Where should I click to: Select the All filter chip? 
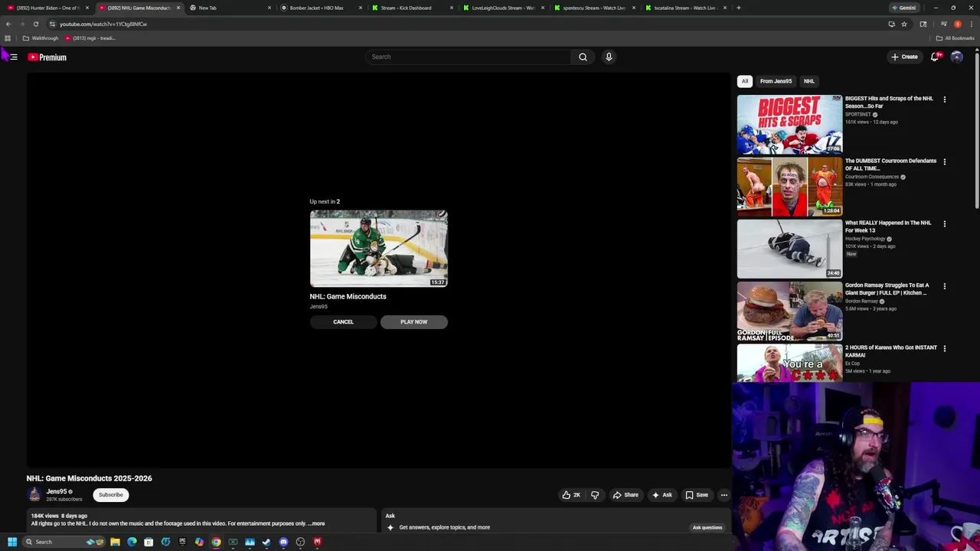(x=745, y=81)
